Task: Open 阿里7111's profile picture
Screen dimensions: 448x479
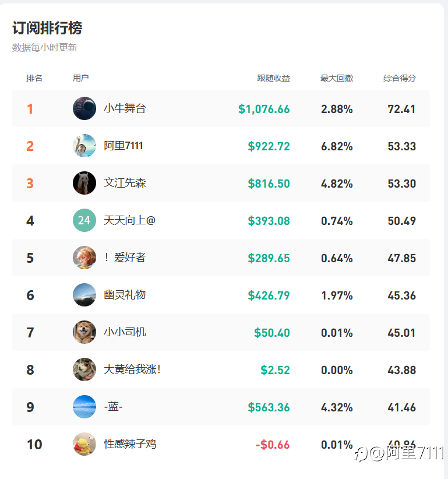Action: point(84,146)
